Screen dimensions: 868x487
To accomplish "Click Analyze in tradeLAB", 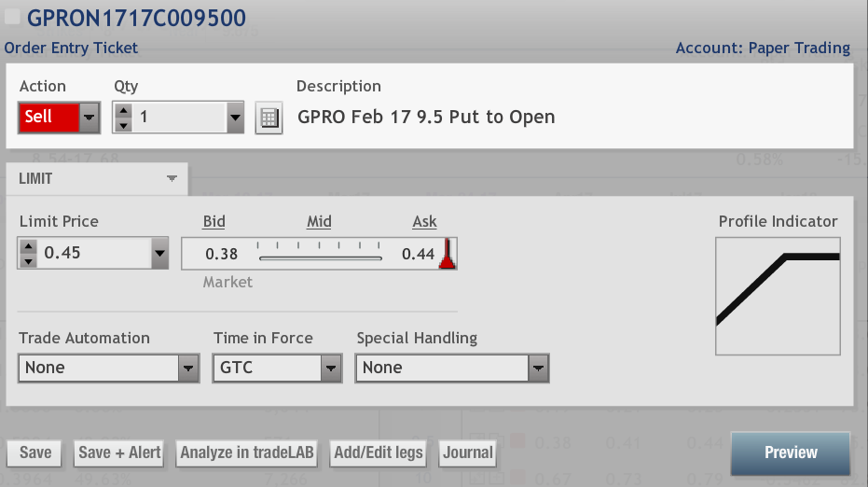I will tap(247, 453).
